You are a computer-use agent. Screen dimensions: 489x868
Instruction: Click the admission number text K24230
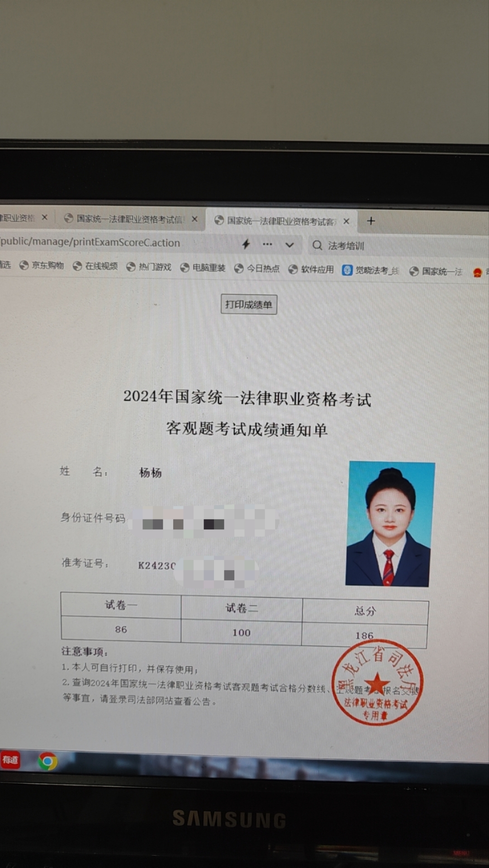point(157,565)
